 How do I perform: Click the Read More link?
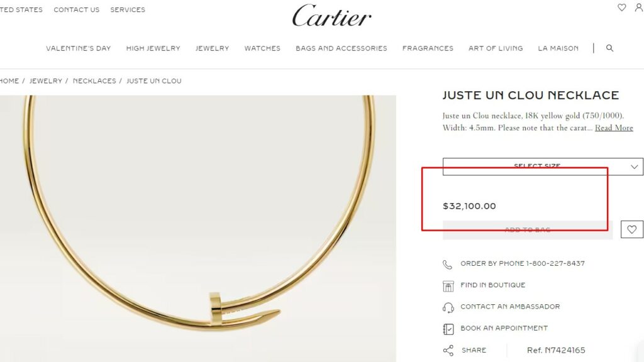pos(614,128)
